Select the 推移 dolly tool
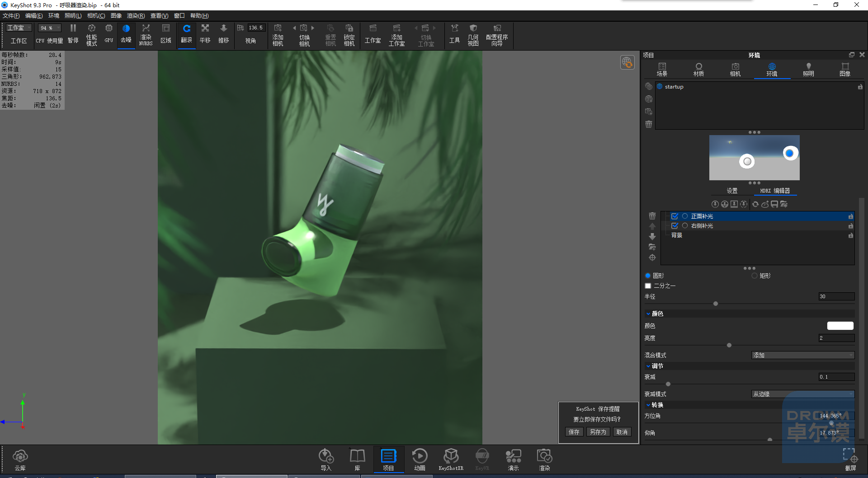868x478 pixels. (x=224, y=34)
